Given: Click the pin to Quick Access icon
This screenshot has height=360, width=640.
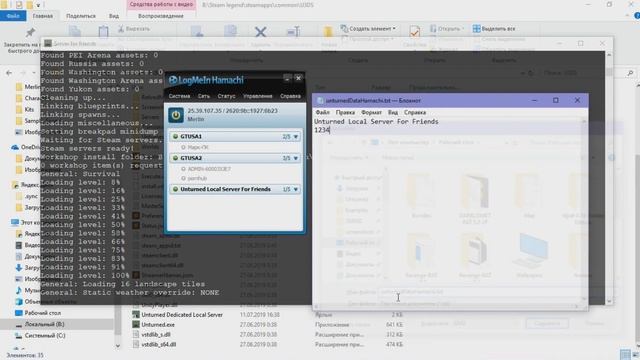Looking at the screenshot, I should coord(30,32).
